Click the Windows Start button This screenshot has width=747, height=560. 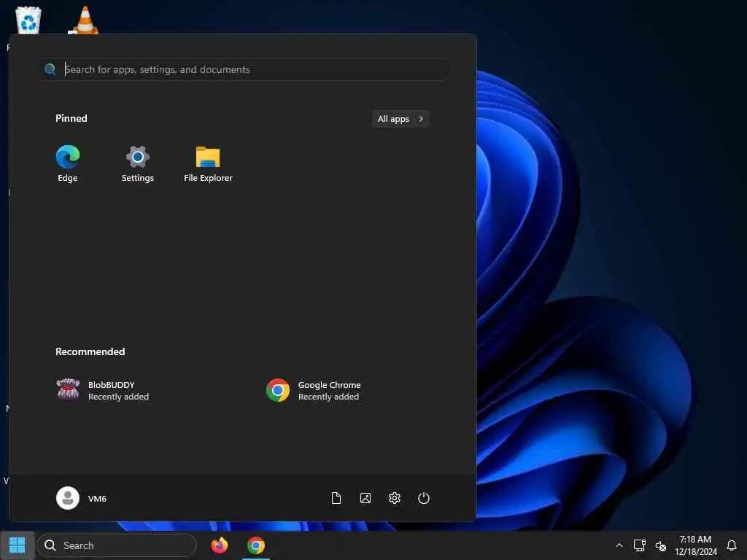[18, 545]
